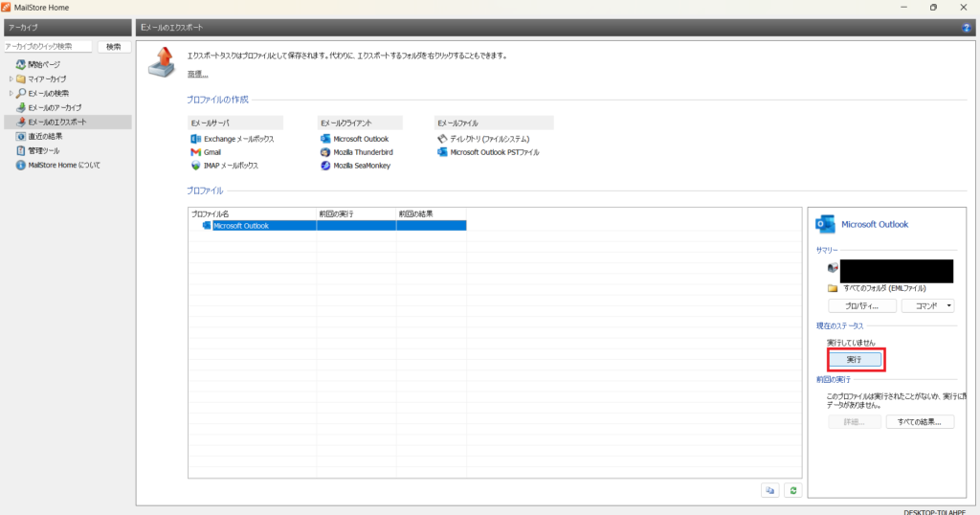Click the green refresh icon button
The height and width of the screenshot is (515, 980).
pos(793,491)
